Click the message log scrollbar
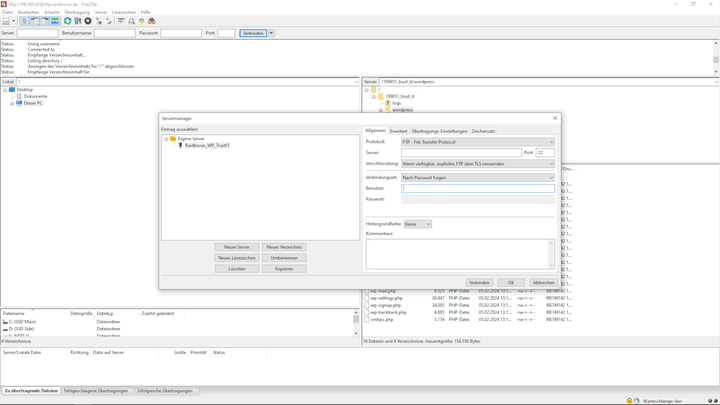This screenshot has width=720, height=405. click(716, 57)
